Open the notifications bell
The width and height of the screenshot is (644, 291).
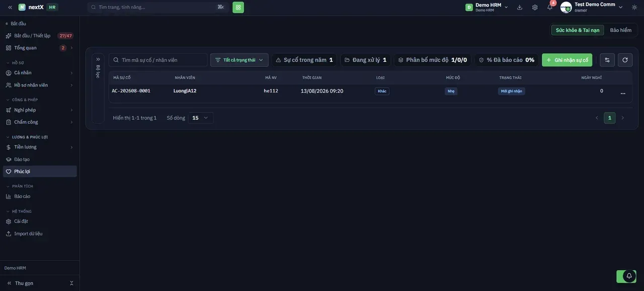tap(550, 7)
